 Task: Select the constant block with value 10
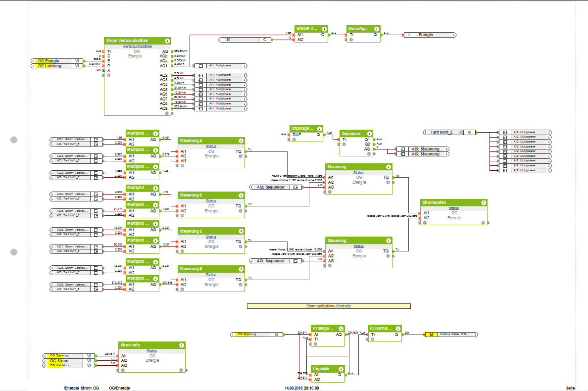[x=245, y=39]
